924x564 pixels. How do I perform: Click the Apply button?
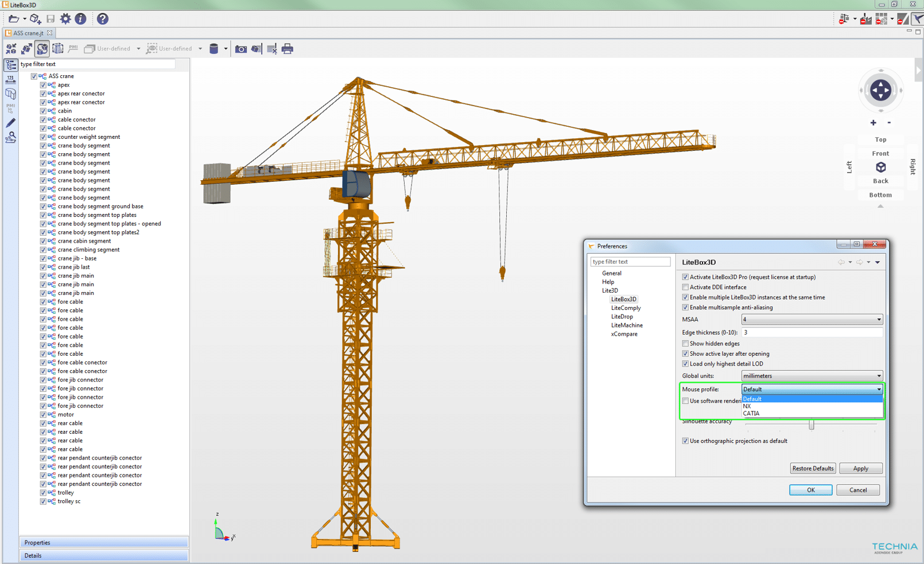[860, 469]
